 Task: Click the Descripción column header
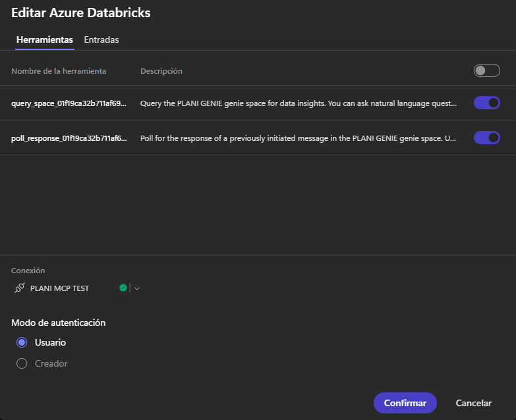[x=161, y=71]
